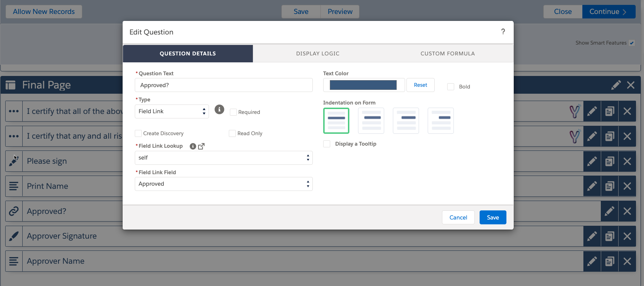Click the link icon beside 'Approved?' row
Viewport: 644px width, 286px height.
pyautogui.click(x=14, y=211)
